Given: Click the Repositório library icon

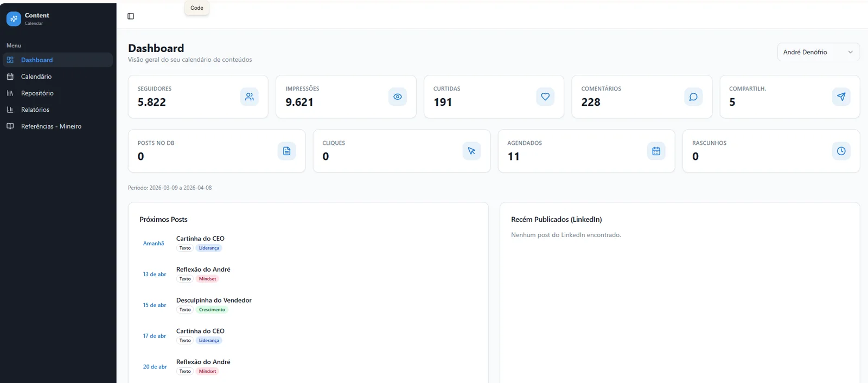Looking at the screenshot, I should tap(10, 93).
